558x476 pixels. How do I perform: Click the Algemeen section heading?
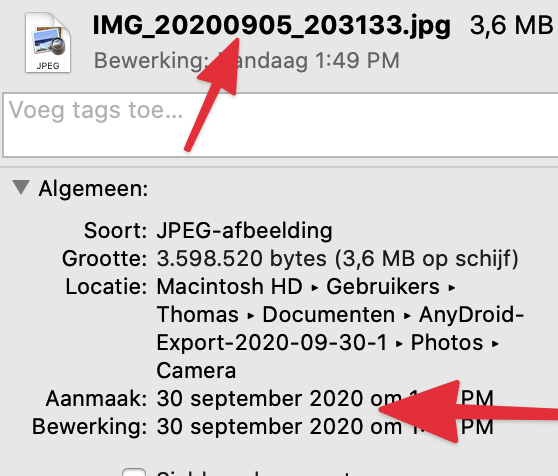(x=93, y=188)
